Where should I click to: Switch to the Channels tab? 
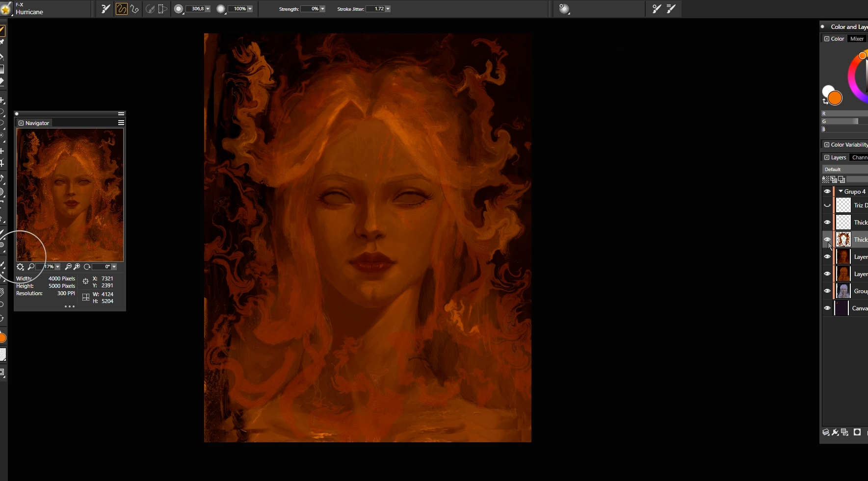click(860, 157)
